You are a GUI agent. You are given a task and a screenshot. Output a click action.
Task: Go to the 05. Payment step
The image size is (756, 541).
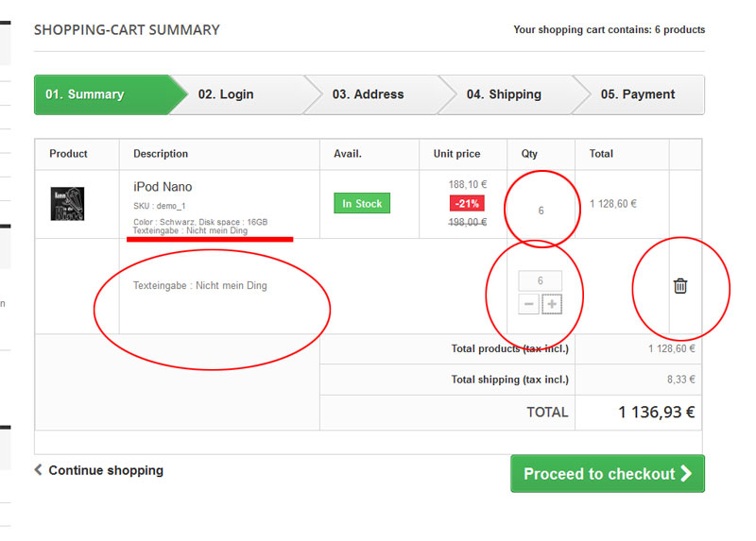(x=638, y=94)
